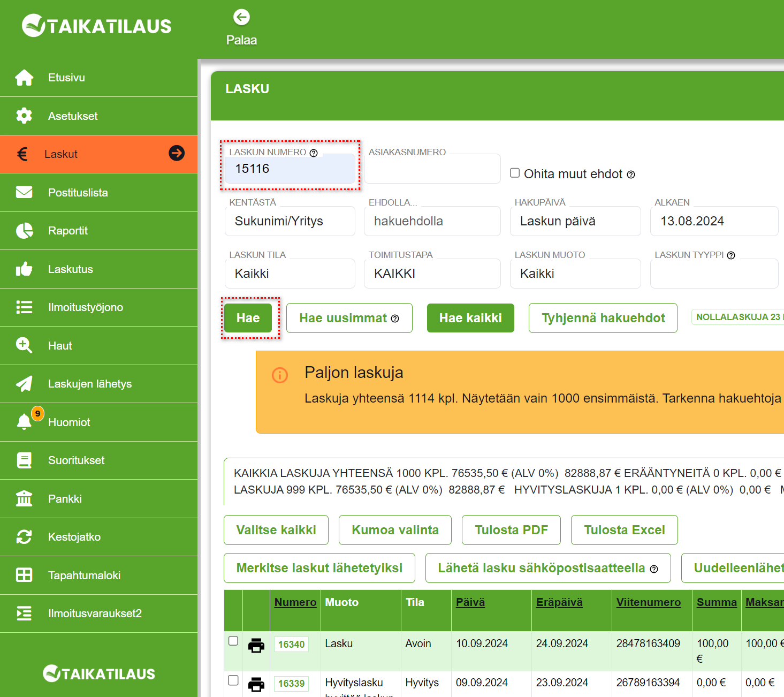Click the Palaa back arrow icon
Image resolution: width=784 pixels, height=697 pixels.
coord(242,17)
